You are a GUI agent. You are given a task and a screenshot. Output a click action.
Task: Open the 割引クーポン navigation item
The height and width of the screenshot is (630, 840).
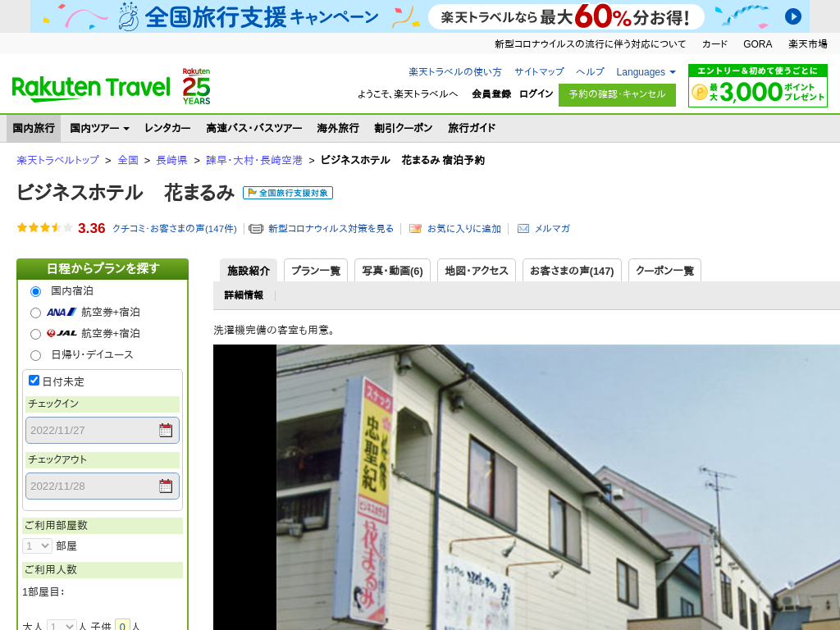click(x=404, y=128)
